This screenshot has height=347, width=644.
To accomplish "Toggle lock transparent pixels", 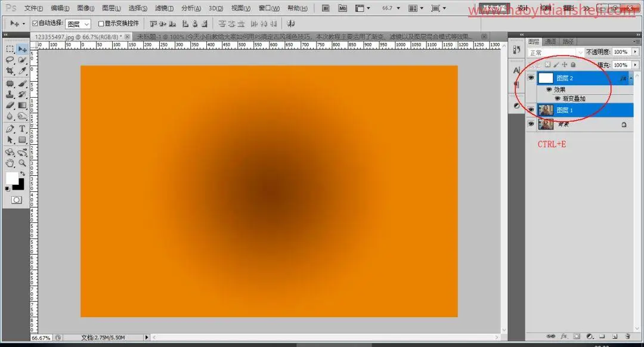I will point(547,64).
